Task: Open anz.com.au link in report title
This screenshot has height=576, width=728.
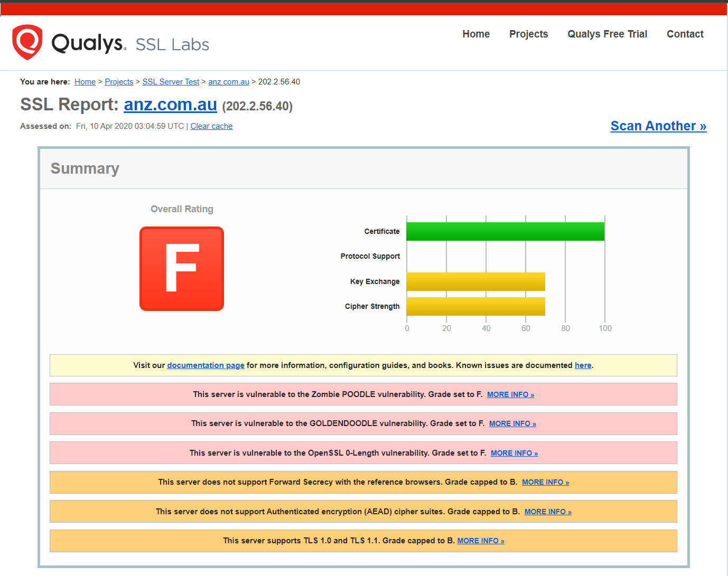Action: point(170,105)
